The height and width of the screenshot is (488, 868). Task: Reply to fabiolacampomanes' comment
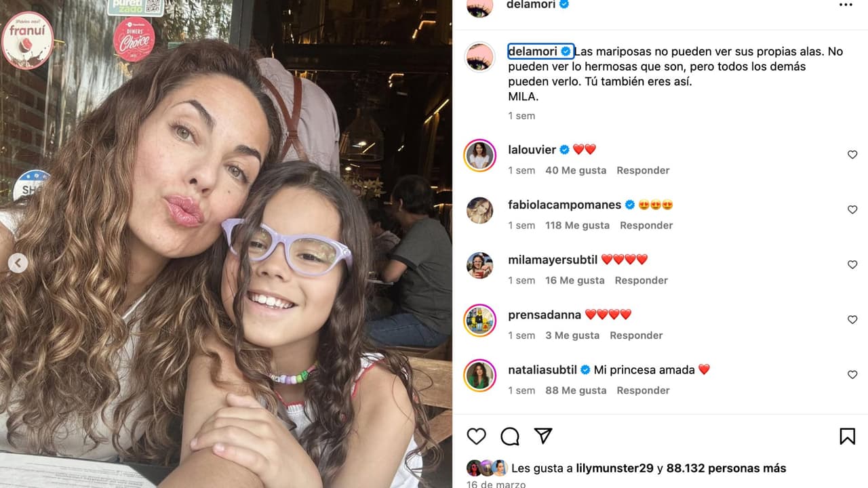coord(646,225)
